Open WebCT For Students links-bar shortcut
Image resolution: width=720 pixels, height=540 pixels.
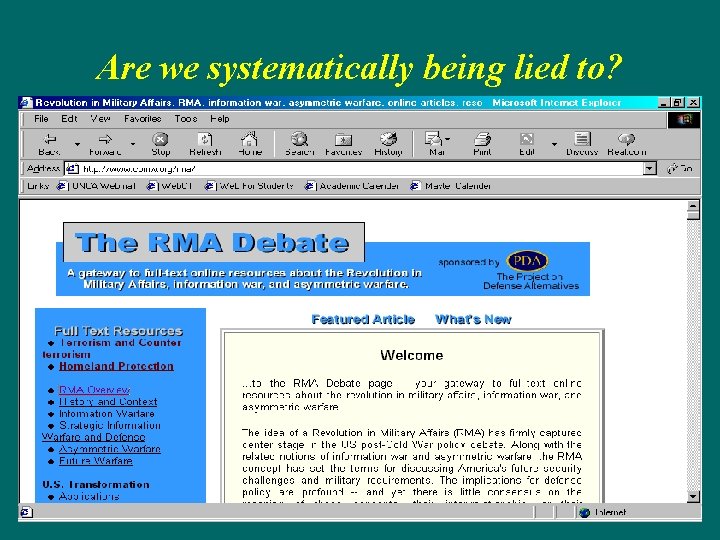tap(248, 186)
